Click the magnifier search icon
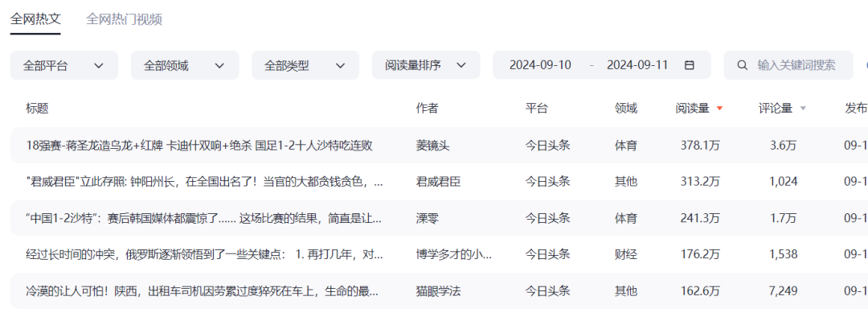Image resolution: width=868 pixels, height=321 pixels. [x=743, y=65]
